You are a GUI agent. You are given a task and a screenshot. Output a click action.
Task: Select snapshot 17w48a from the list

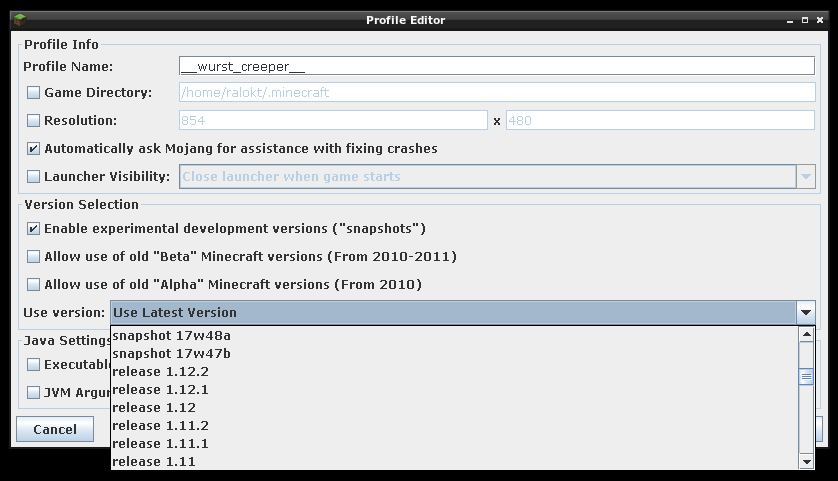tap(172, 335)
